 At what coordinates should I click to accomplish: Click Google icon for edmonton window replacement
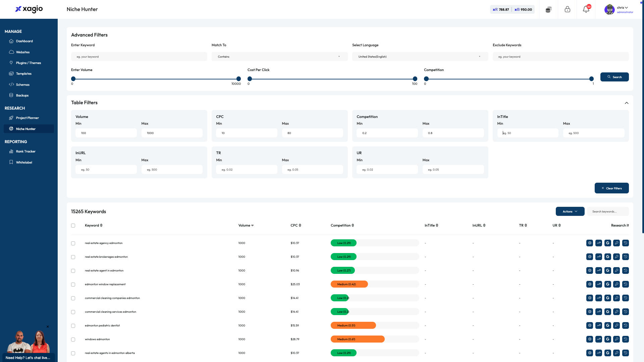pyautogui.click(x=607, y=284)
